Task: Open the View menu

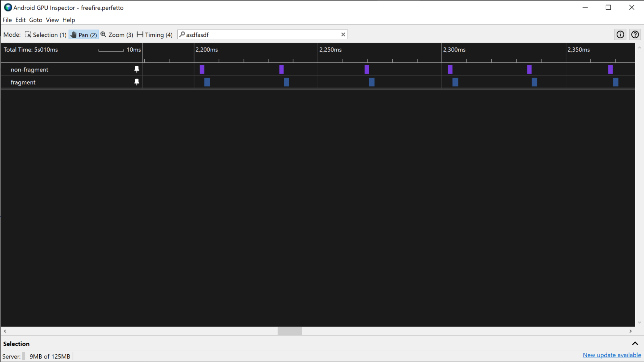Action: point(52,20)
